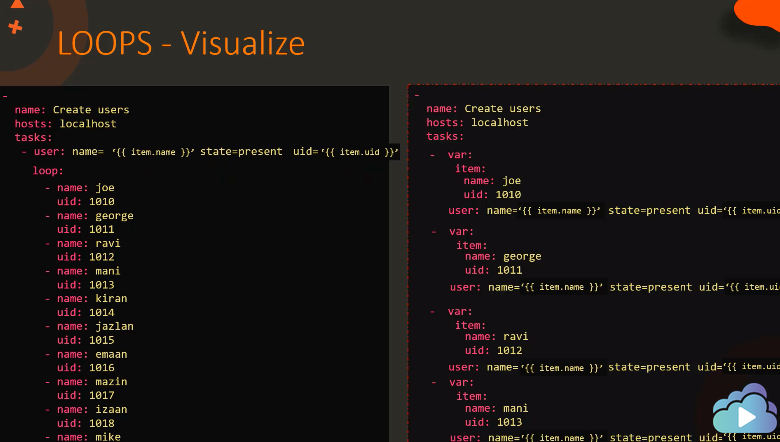Select 'name: Create users' in the var playbook
Viewport: 780px width, 442px height.
484,108
